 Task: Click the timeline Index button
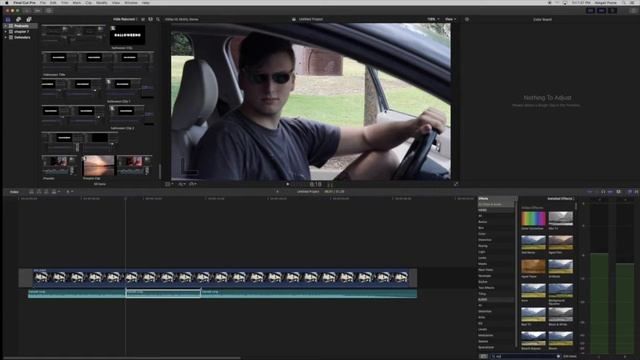pos(14,191)
